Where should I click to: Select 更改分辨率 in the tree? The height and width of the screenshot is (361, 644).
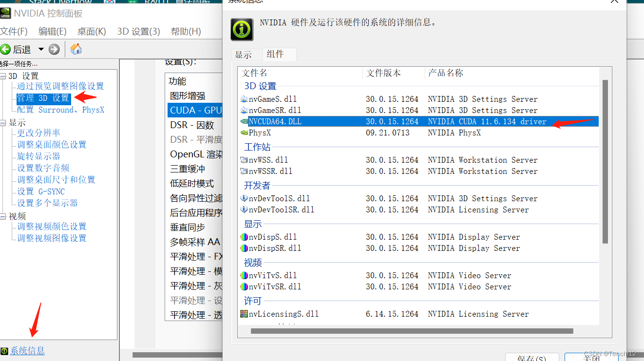(39, 133)
